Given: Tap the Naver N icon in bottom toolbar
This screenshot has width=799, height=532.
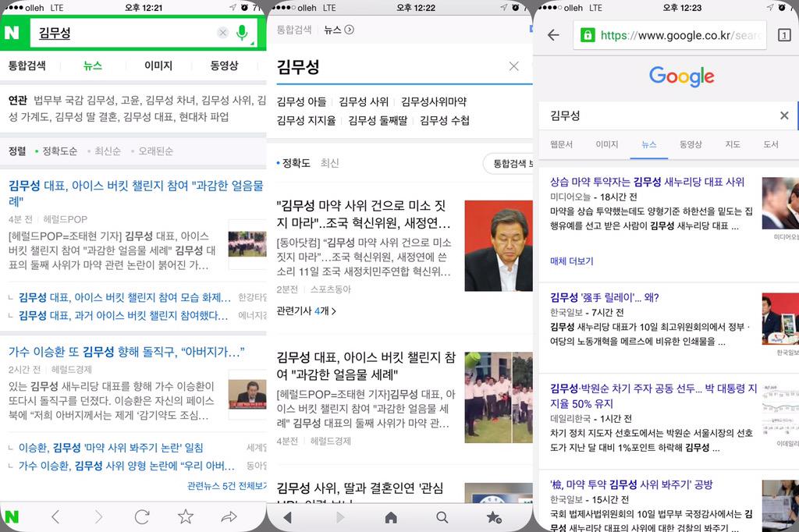Looking at the screenshot, I should 11,516.
